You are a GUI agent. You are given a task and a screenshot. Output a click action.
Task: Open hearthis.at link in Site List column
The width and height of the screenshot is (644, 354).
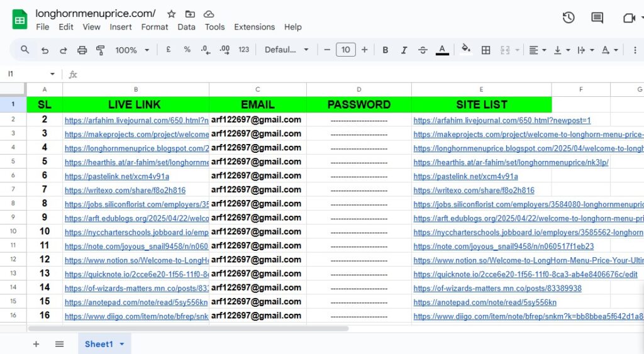pos(511,163)
